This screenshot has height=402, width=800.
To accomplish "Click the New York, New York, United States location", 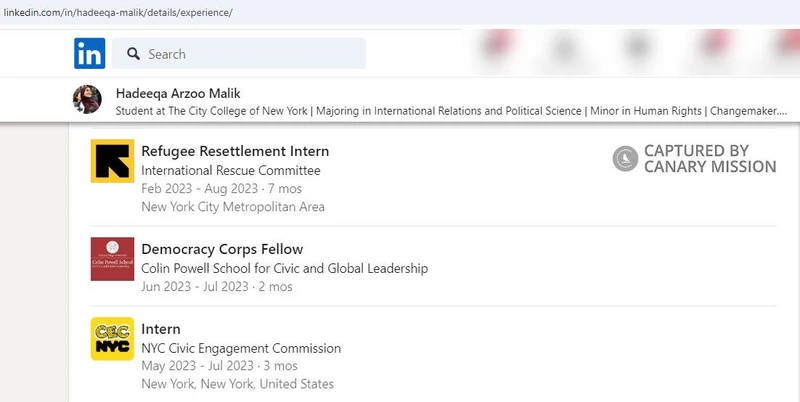I will click(x=237, y=384).
